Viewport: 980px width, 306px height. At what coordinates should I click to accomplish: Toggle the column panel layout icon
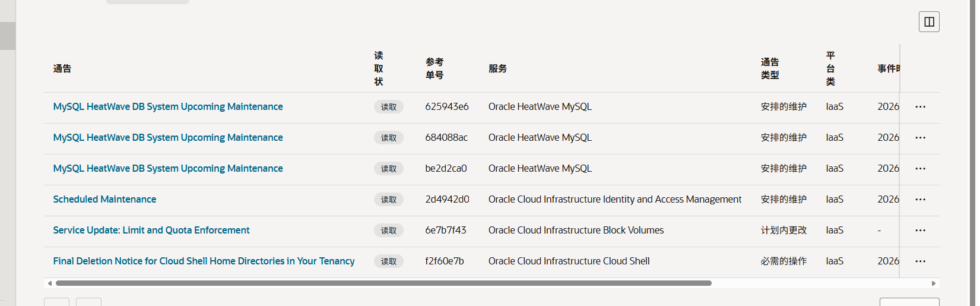click(929, 22)
